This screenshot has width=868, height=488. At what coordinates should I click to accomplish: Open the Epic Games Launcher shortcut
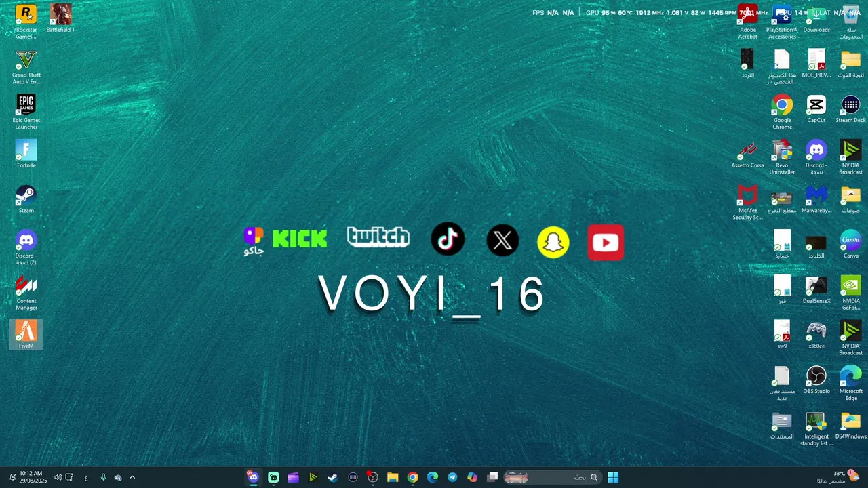[x=26, y=112]
